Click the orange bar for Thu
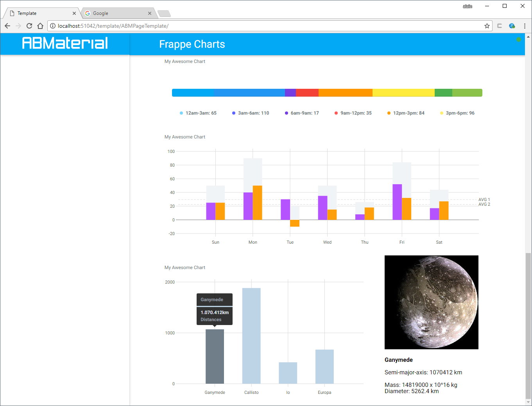 pos(369,214)
